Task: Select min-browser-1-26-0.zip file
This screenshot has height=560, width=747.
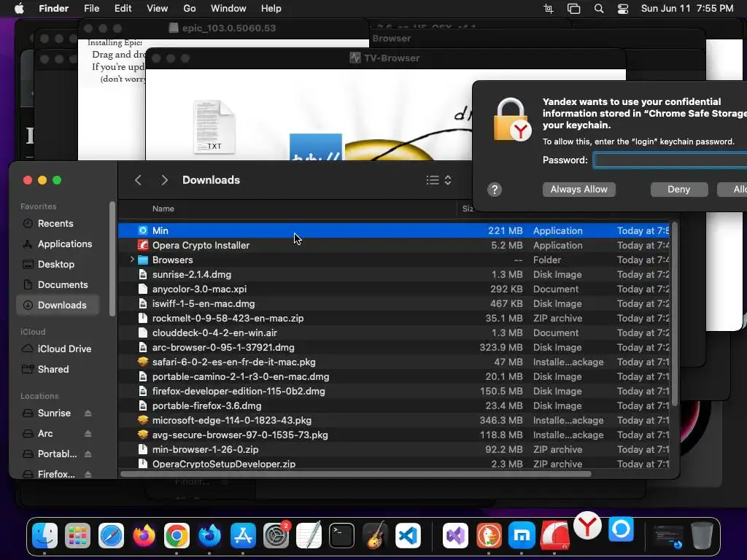Action: click(393, 449)
